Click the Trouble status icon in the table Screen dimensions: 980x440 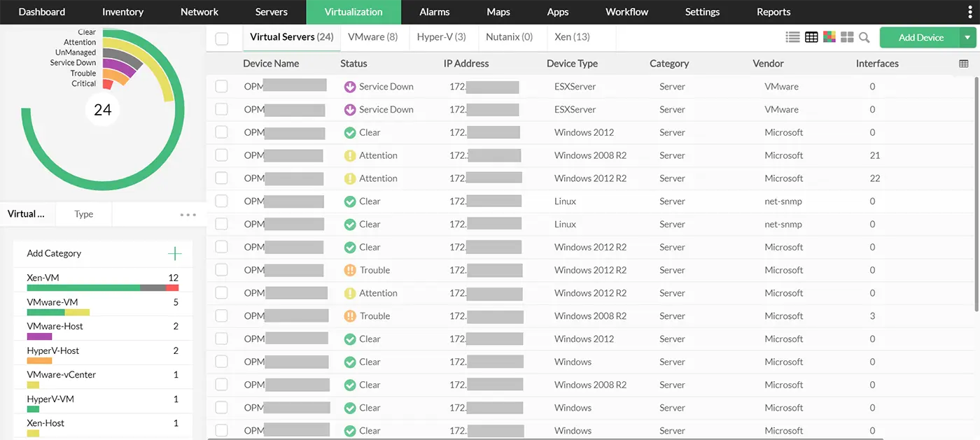(x=349, y=269)
